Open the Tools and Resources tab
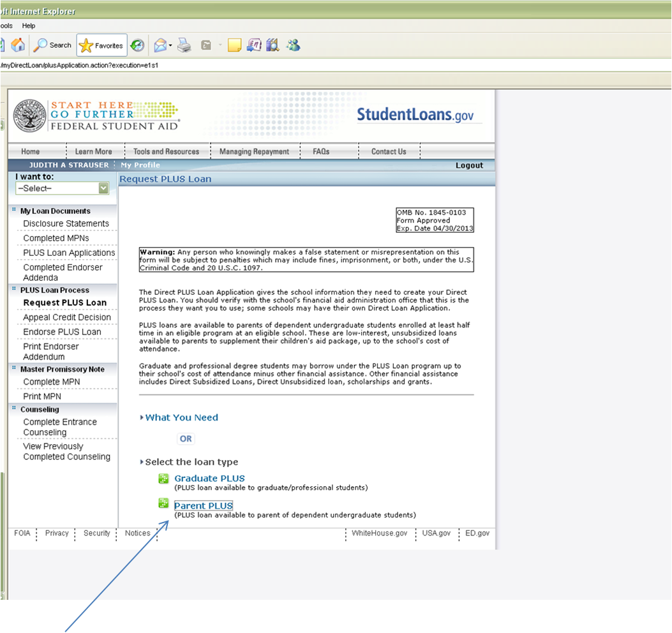Image resolution: width=672 pixels, height=633 pixels. click(x=167, y=151)
